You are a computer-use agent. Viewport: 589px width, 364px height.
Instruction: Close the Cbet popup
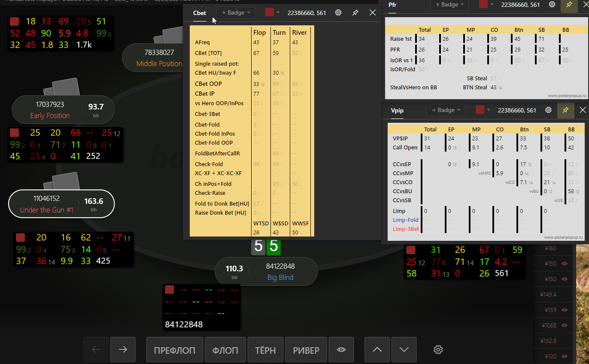(373, 13)
